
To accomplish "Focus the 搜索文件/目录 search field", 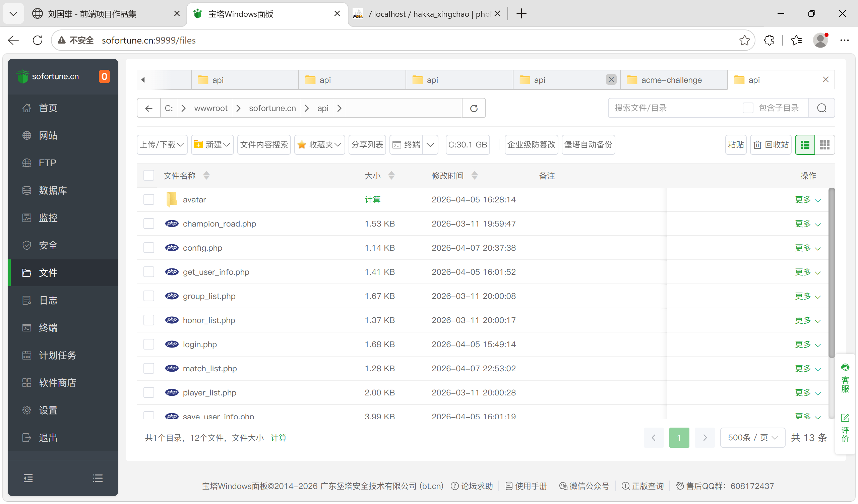I will (674, 108).
